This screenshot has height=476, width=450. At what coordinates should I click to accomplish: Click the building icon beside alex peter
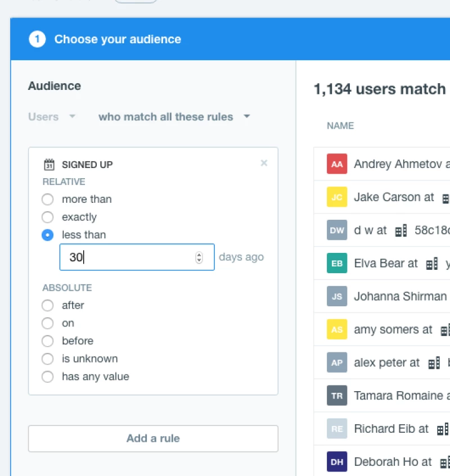(434, 363)
